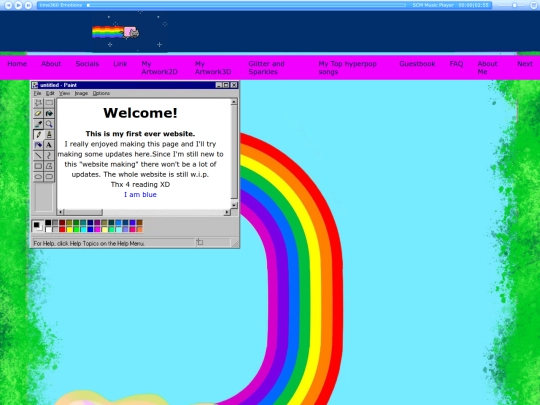
Task: Select the Free-Form Select tool in Paint
Action: (x=38, y=103)
